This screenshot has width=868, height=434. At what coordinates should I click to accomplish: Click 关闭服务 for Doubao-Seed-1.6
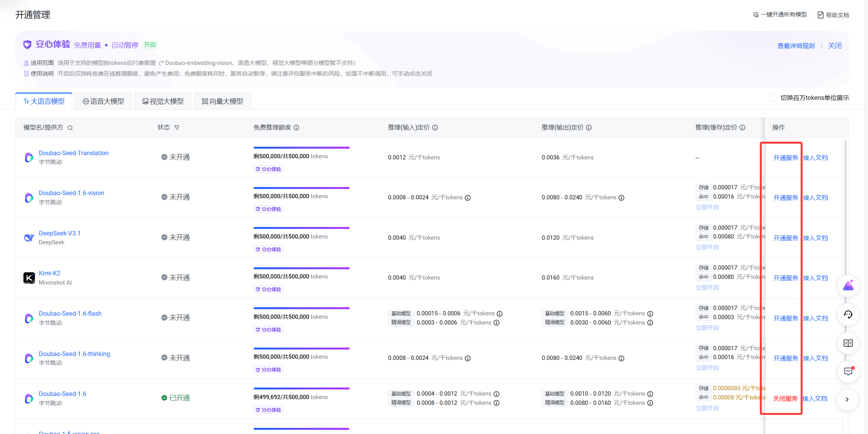click(785, 399)
